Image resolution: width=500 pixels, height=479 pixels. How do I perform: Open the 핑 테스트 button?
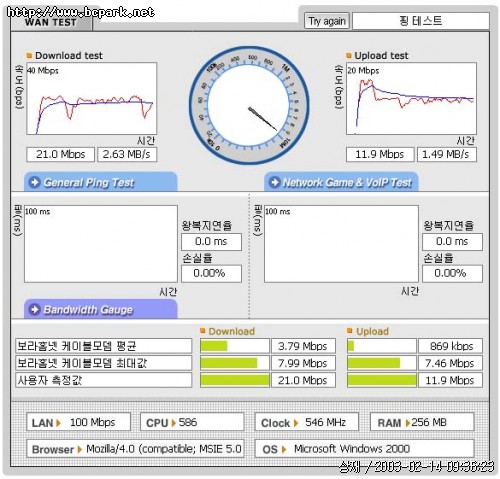pos(421,21)
